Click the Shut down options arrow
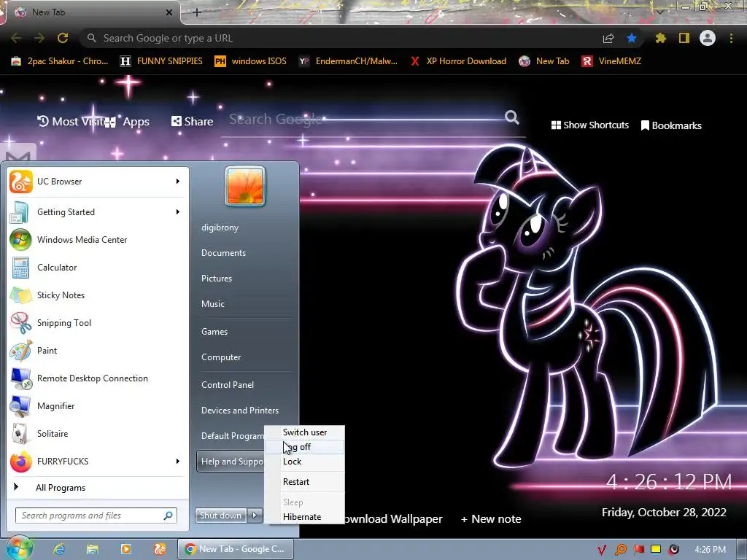This screenshot has height=560, width=747. (255, 515)
